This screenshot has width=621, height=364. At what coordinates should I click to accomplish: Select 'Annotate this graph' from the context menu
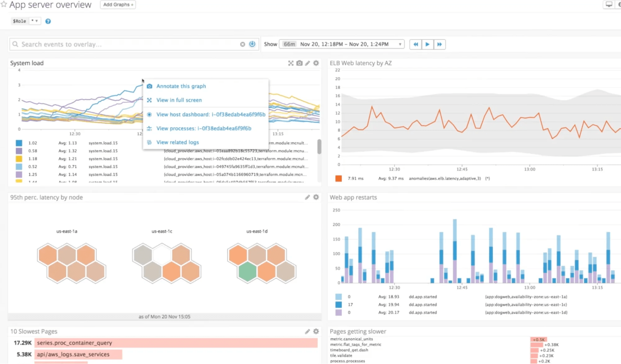[181, 86]
